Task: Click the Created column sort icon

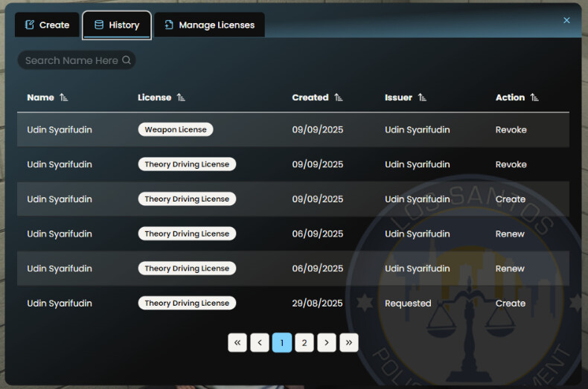Action: tap(338, 97)
